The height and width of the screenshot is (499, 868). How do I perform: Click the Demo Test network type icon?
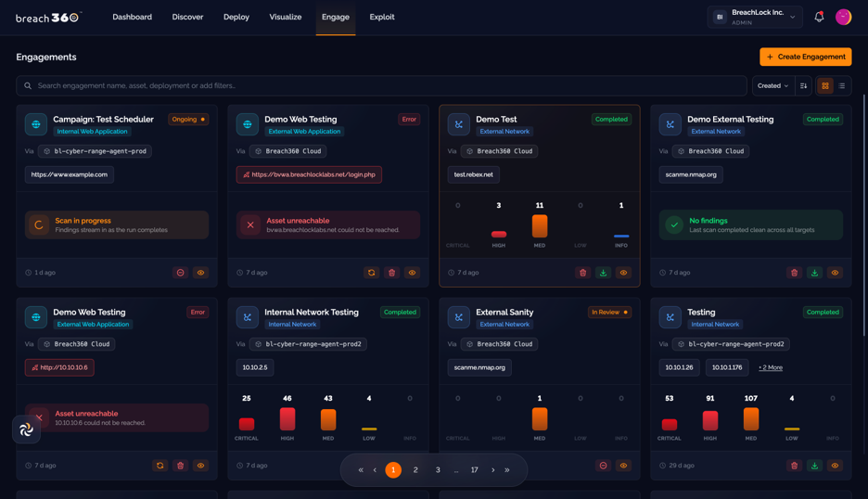(459, 124)
